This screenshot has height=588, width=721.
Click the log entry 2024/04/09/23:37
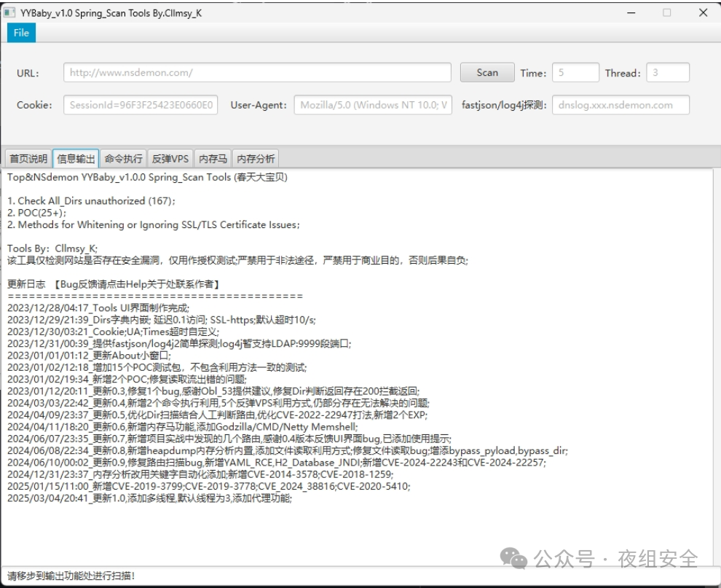pos(217,415)
